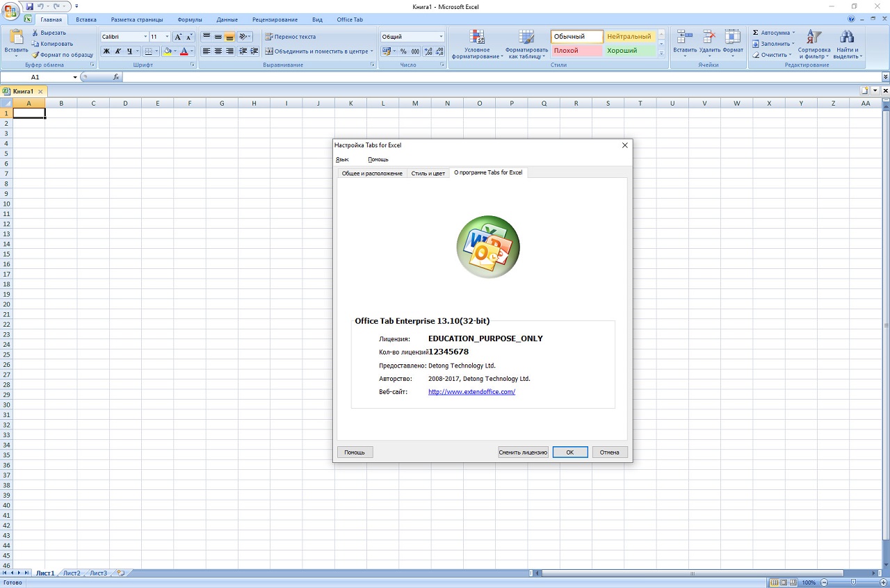Expand the Name Box dropdown arrow
890x588 pixels.
75,77
